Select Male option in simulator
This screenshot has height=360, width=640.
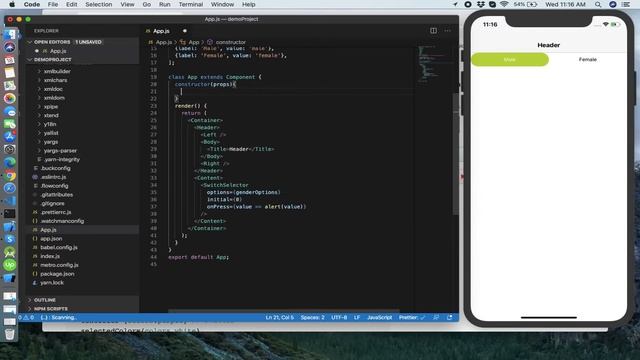pos(510,60)
